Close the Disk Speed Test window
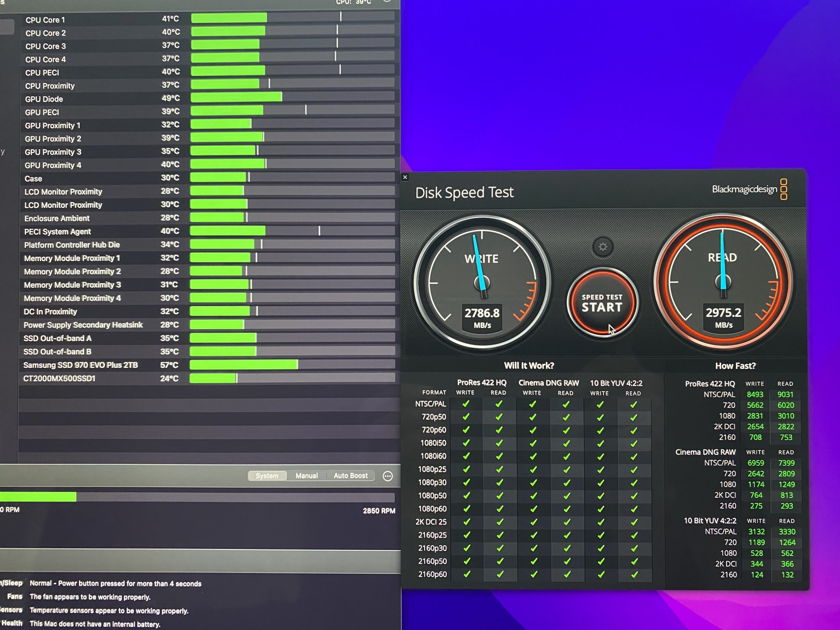This screenshot has width=840, height=630. [405, 177]
